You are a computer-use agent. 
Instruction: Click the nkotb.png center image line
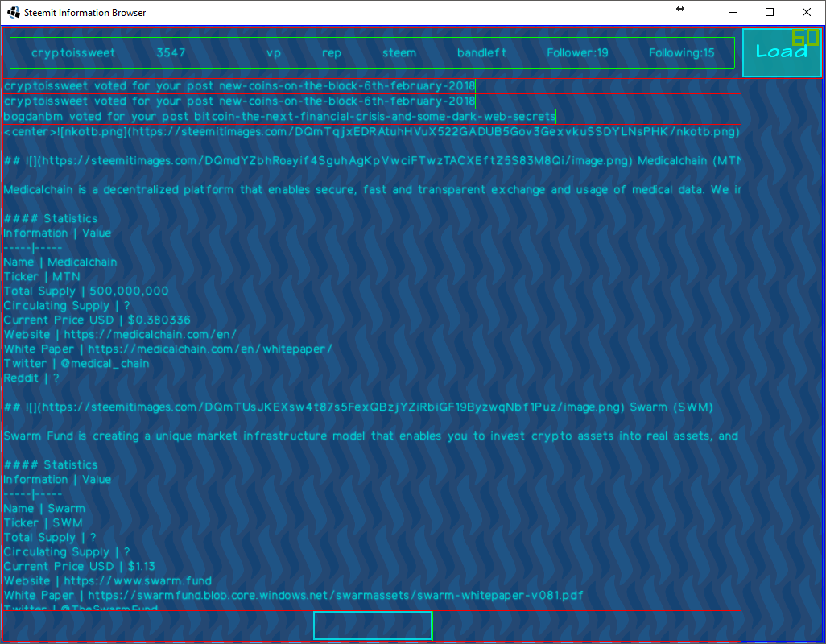coord(371,132)
